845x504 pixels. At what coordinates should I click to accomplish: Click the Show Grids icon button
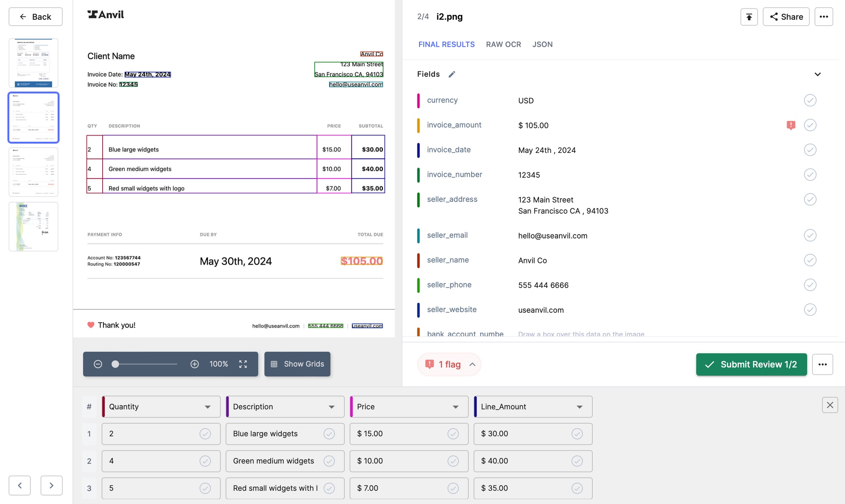[x=275, y=363]
